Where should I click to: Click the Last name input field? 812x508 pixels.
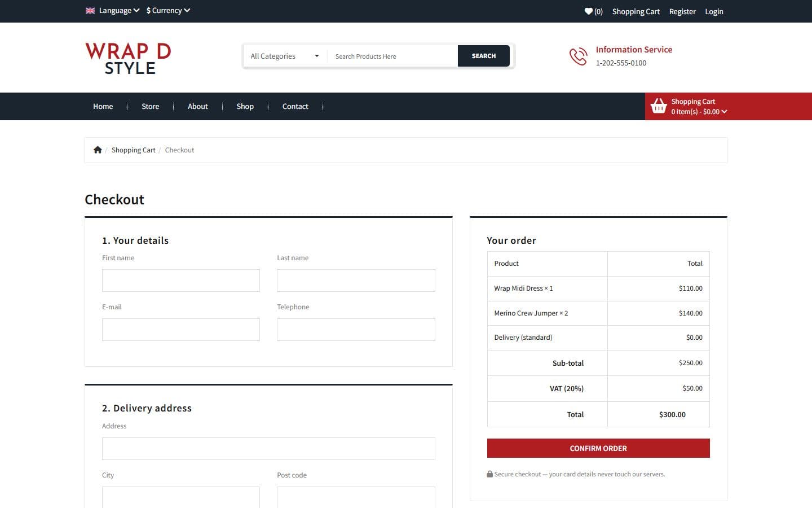[356, 281]
